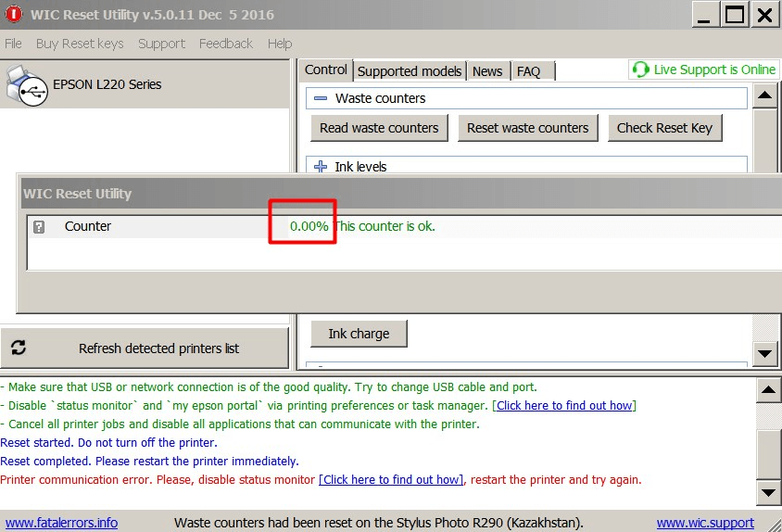Click log panel scroll down arrow
This screenshot has height=532, width=782.
[768, 492]
